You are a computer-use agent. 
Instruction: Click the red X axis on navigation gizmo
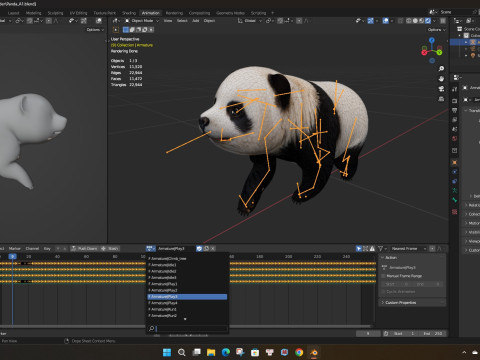pyautogui.click(x=424, y=53)
